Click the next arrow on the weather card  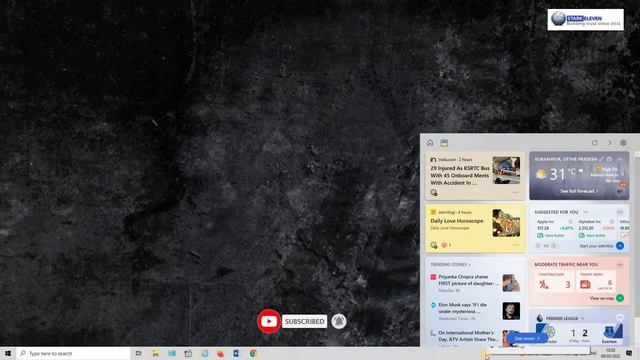[x=623, y=174]
